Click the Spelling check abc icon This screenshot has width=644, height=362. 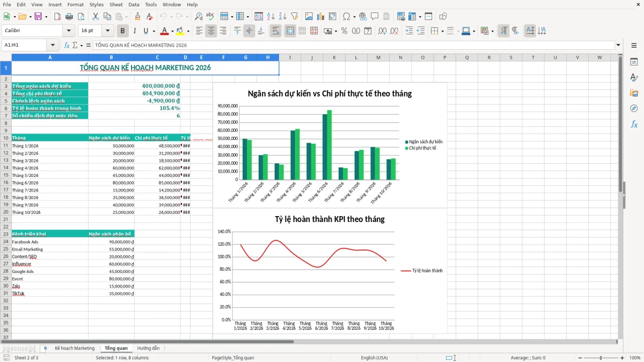coord(210,17)
